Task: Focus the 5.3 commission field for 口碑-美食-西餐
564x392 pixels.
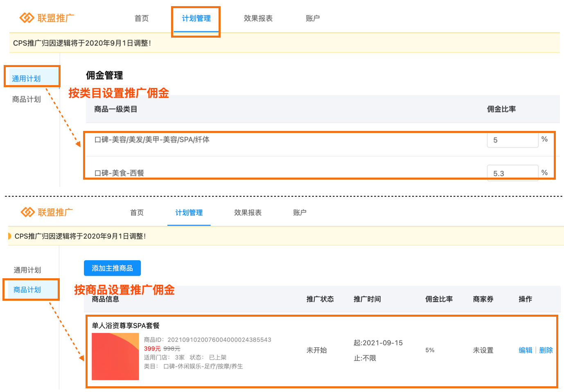Action: tap(512, 173)
